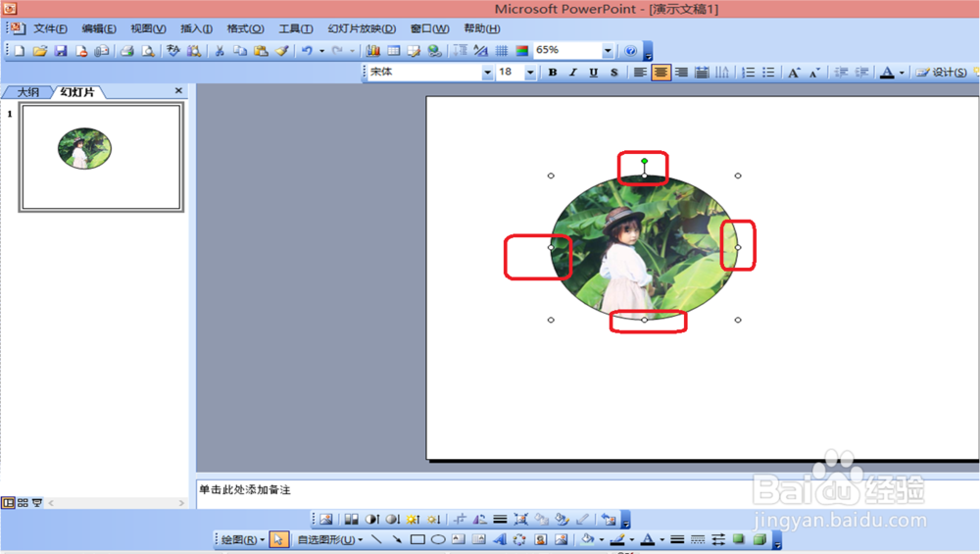Rotate picture left icon

pos(480,519)
